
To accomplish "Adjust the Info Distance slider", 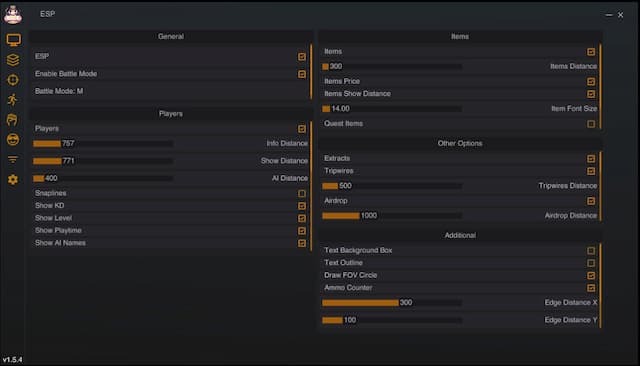I will 103,144.
